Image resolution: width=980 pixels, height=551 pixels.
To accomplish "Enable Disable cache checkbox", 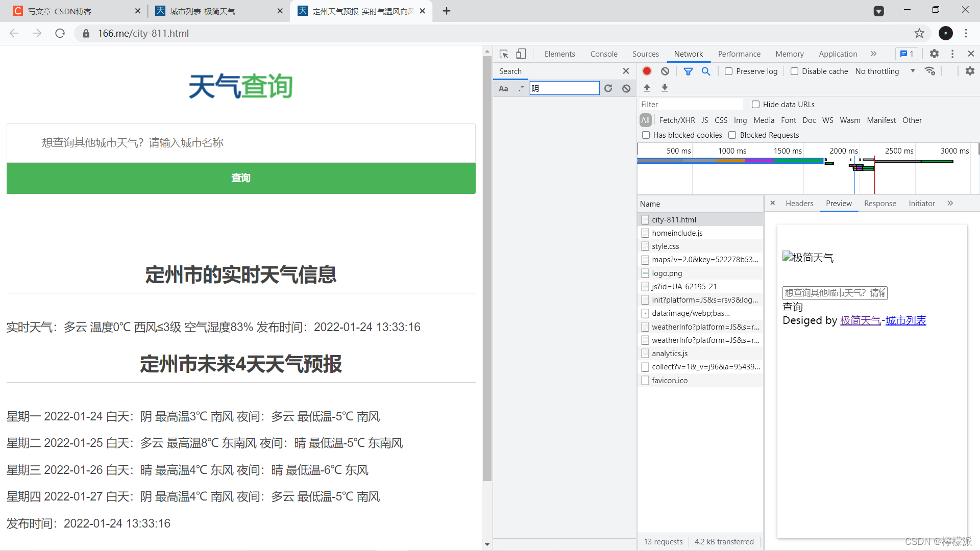I will [795, 71].
